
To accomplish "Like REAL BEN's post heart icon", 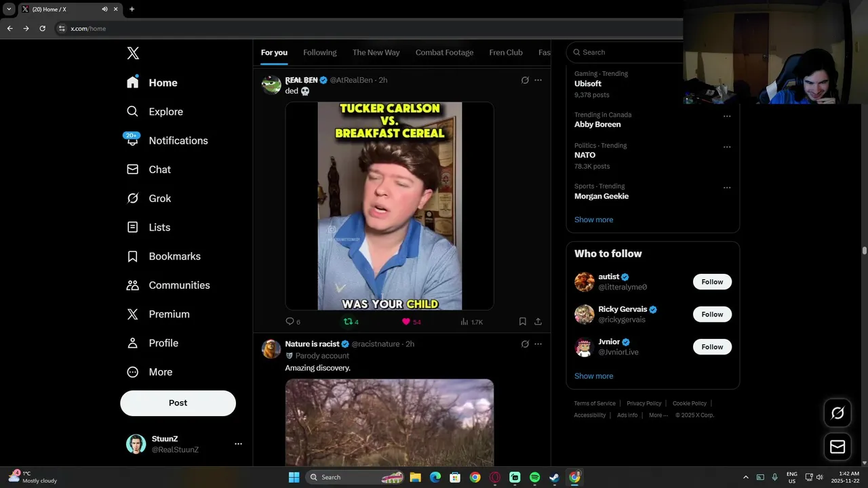I will 406,321.
